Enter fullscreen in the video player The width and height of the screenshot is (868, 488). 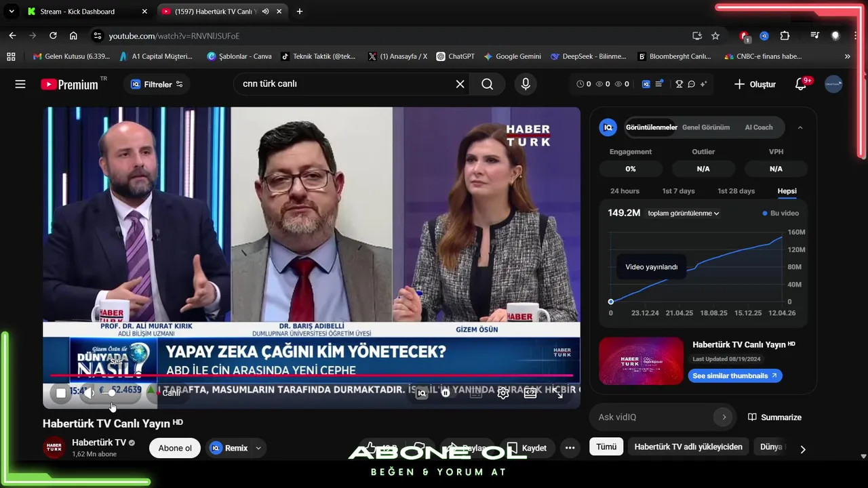point(557,392)
